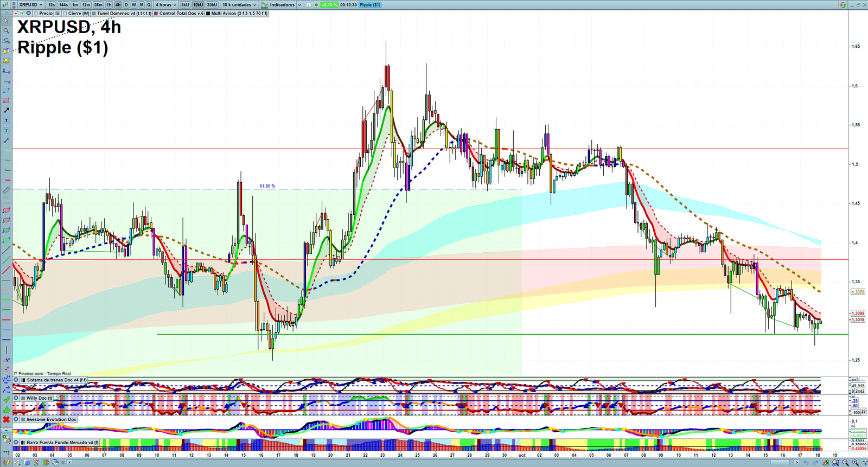The width and height of the screenshot is (868, 467).
Task: Select the ruler measurement tool
Action: tap(6, 190)
